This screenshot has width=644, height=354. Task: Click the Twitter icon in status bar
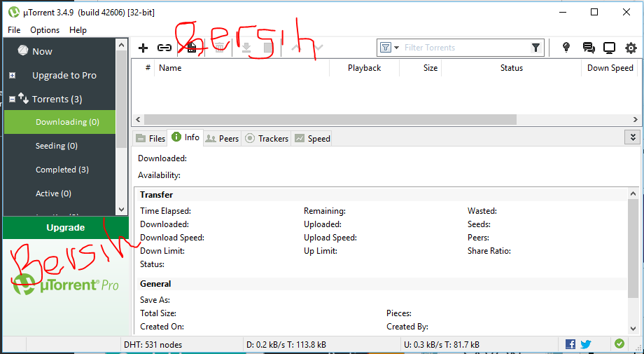tap(586, 344)
